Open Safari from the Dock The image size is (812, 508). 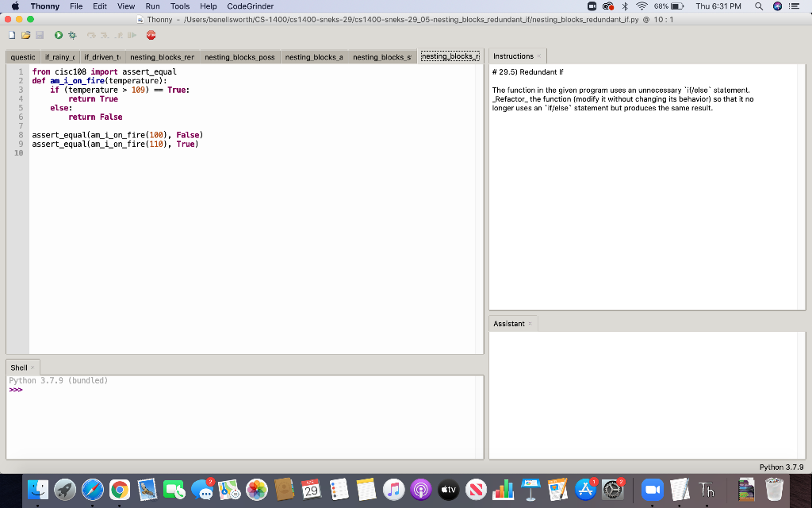[x=93, y=489]
